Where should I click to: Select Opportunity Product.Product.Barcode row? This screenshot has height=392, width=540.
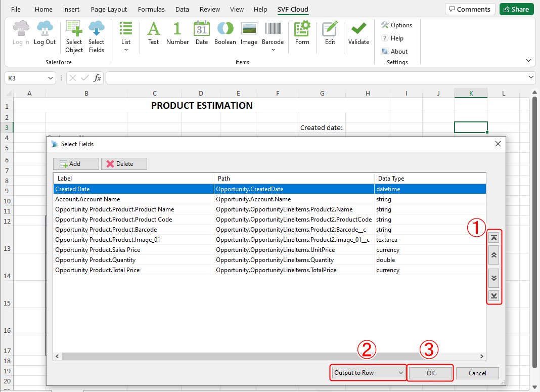[x=269, y=230]
